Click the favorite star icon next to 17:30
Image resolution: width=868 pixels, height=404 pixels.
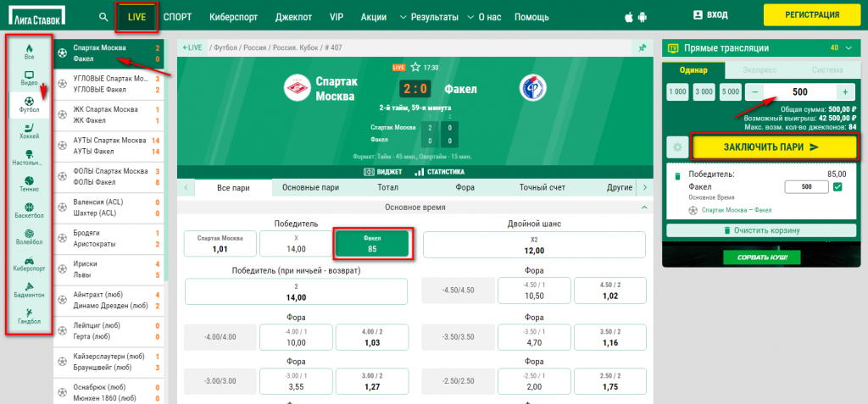pyautogui.click(x=415, y=67)
